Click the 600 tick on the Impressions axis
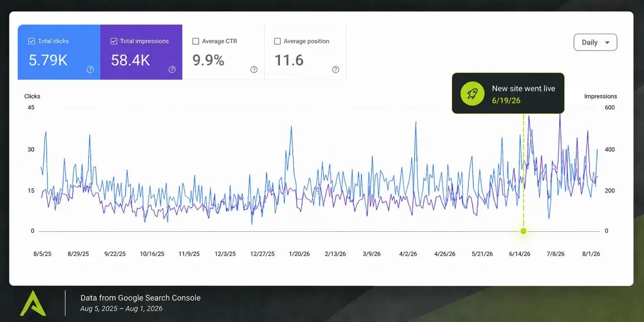 [610, 108]
